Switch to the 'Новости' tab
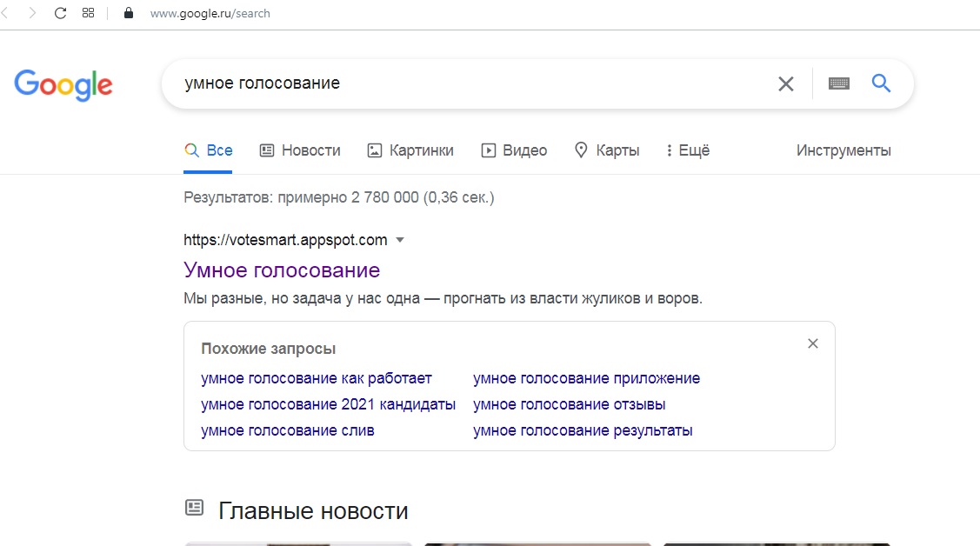Viewport: 980px width, 546px height. (x=300, y=150)
